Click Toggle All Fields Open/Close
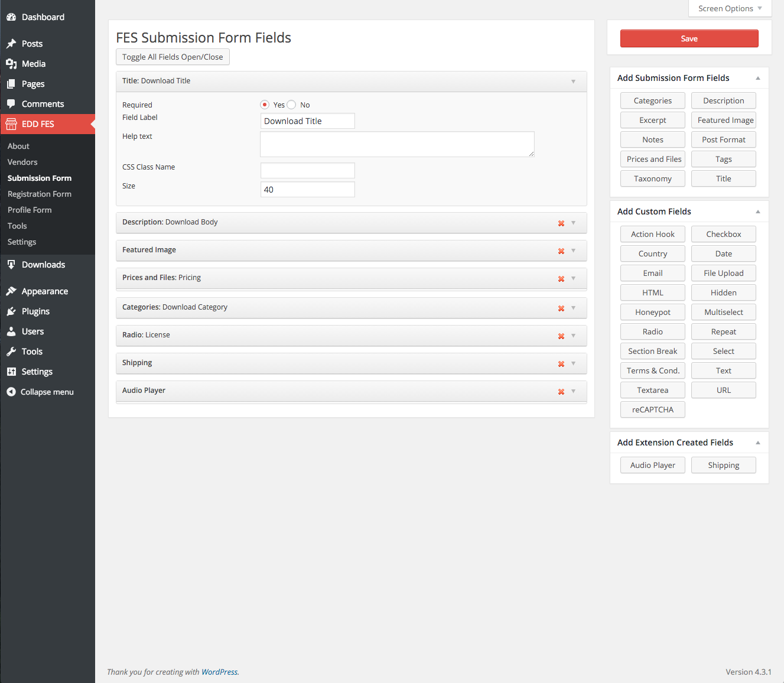 173,57
